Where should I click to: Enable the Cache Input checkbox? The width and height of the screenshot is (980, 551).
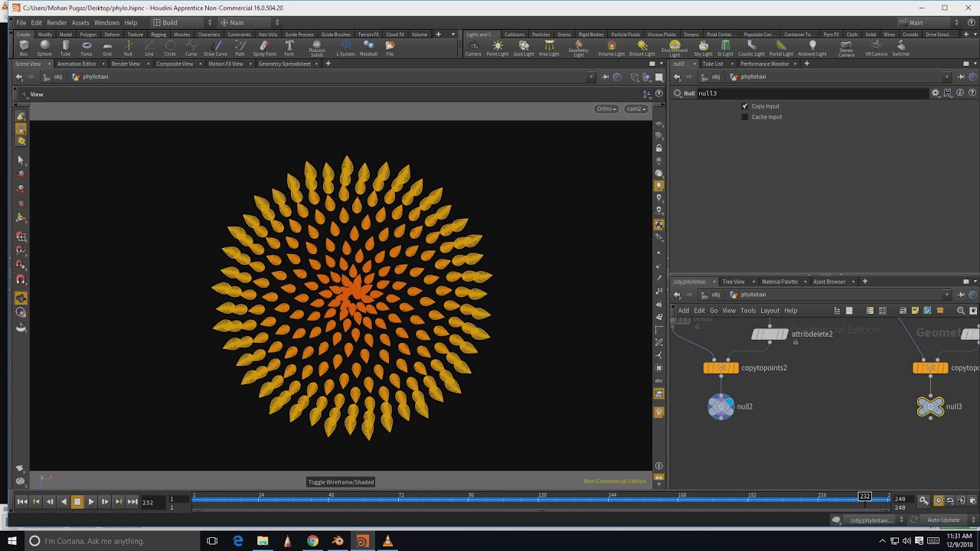coord(745,117)
